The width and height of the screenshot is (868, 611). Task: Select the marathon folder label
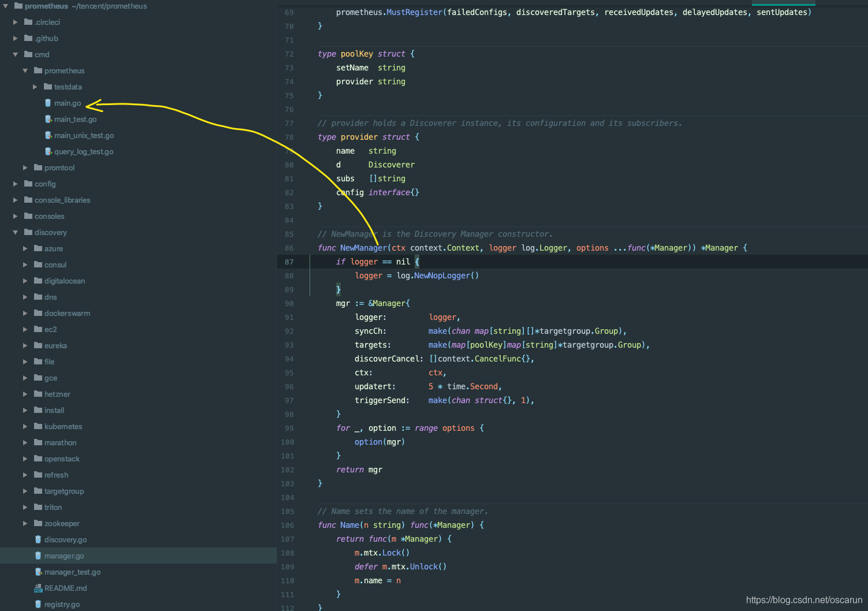[x=60, y=442]
